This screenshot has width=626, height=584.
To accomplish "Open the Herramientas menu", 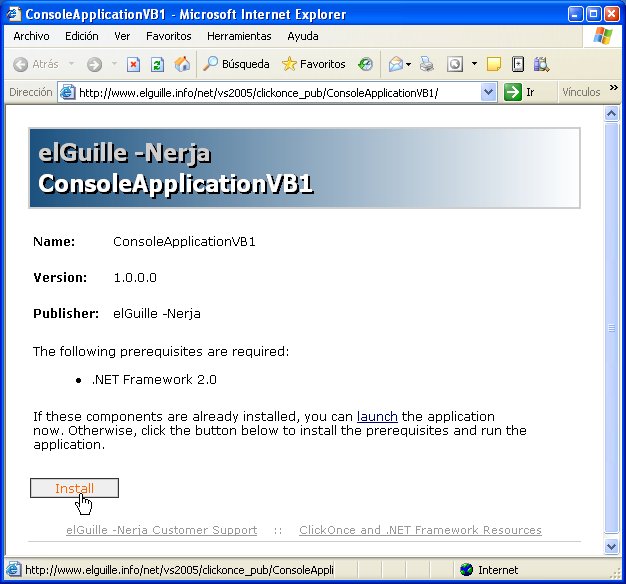I will pos(239,36).
